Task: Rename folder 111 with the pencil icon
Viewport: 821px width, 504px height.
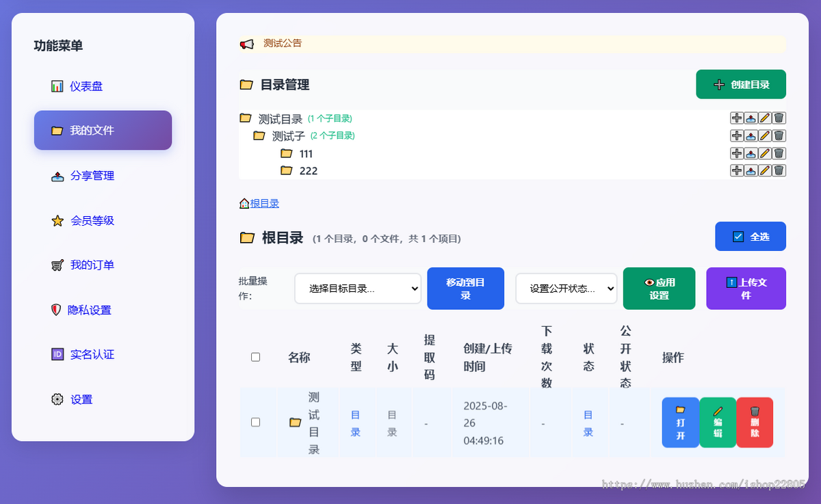Action: tap(765, 153)
